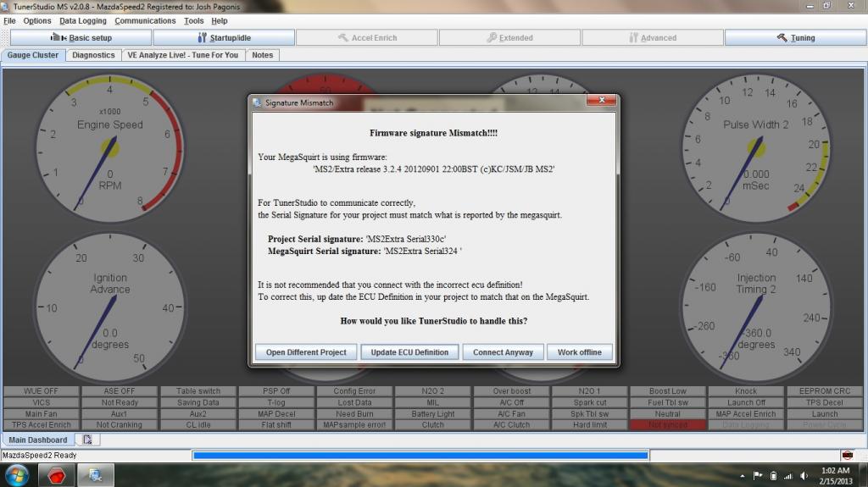The image size is (868, 487).
Task: Click the Spark cut indicator
Action: pyautogui.click(x=590, y=403)
